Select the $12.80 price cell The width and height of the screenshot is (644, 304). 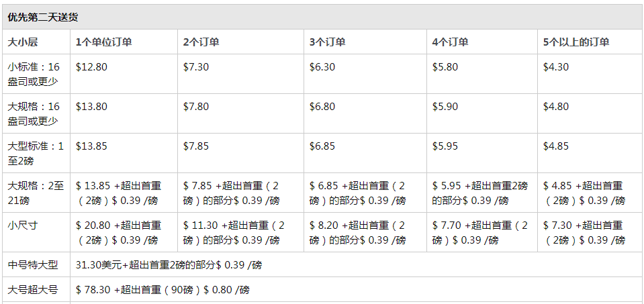[x=91, y=67]
